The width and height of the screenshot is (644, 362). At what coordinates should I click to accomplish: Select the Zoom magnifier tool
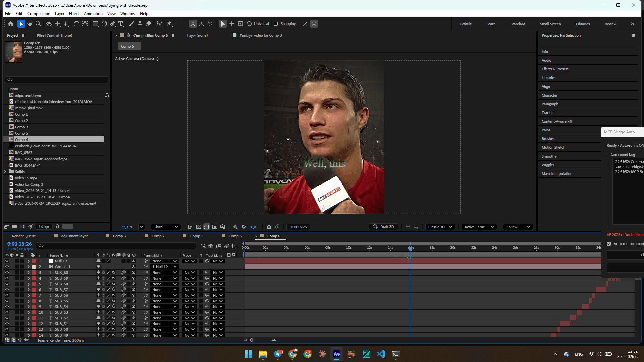pyautogui.click(x=38, y=24)
